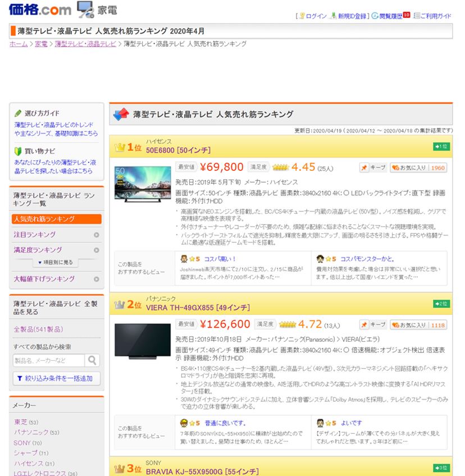Open Hisense 50E6800 product thumbnail
This screenshot has height=476, width=465.
[x=143, y=184]
